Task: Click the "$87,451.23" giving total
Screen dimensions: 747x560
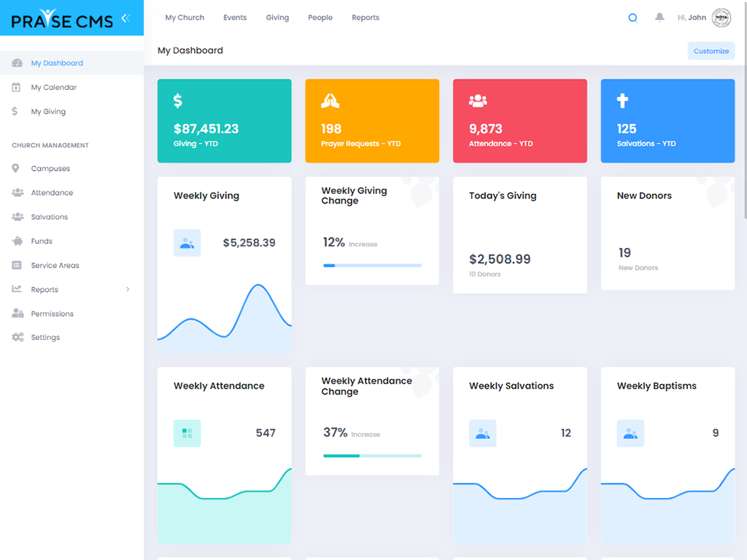Action: tap(206, 128)
